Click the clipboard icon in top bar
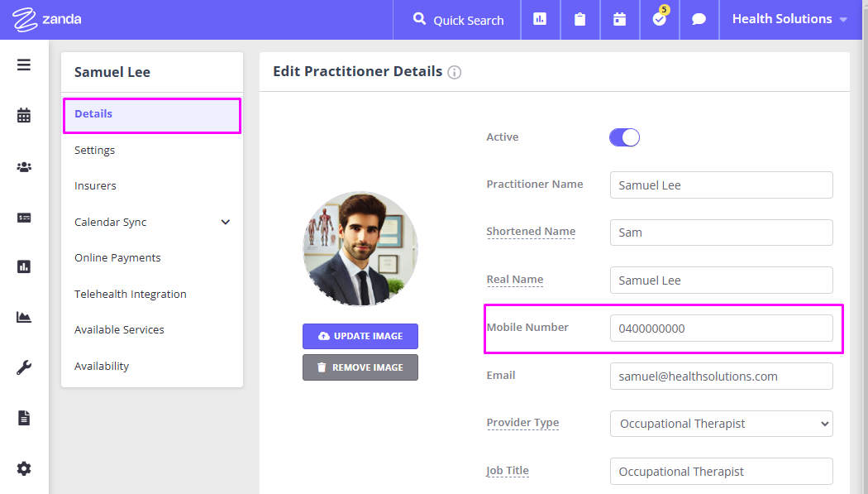868x494 pixels. [x=579, y=19]
